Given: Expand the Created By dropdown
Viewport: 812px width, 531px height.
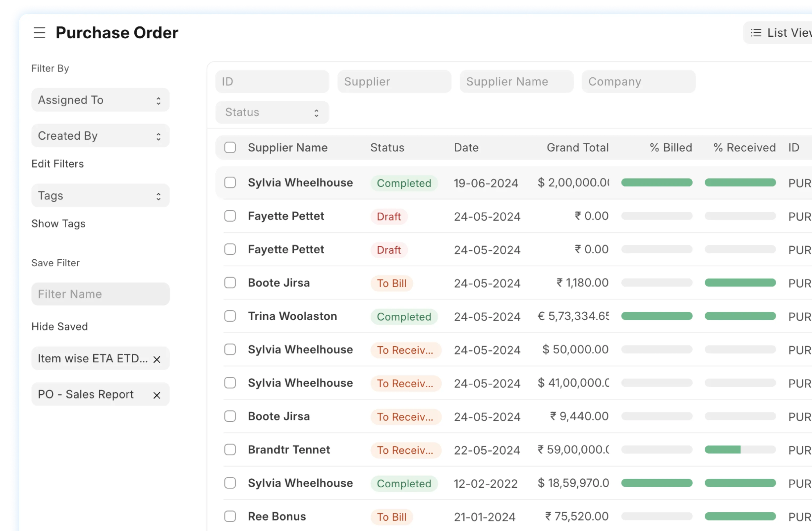Looking at the screenshot, I should 100,136.
